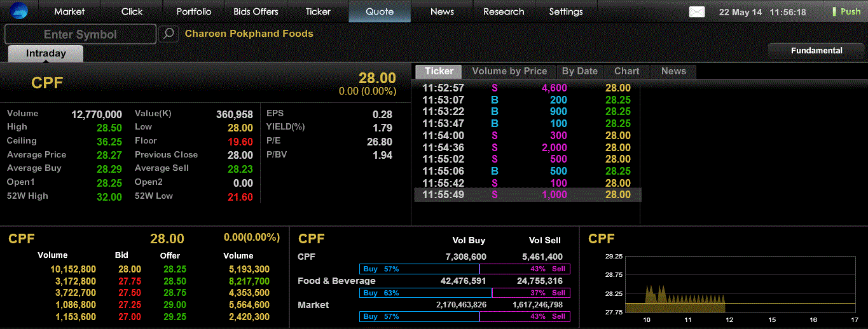Select ticker row at 11:54:36

click(x=527, y=147)
